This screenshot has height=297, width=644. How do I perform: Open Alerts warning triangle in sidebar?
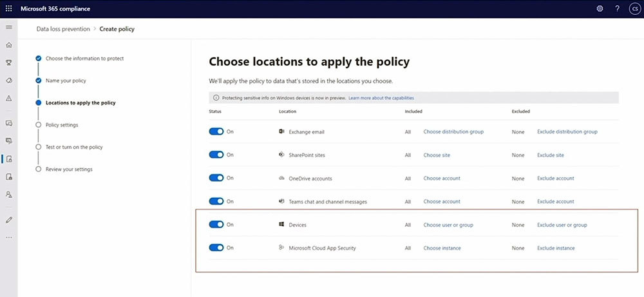(x=8, y=99)
